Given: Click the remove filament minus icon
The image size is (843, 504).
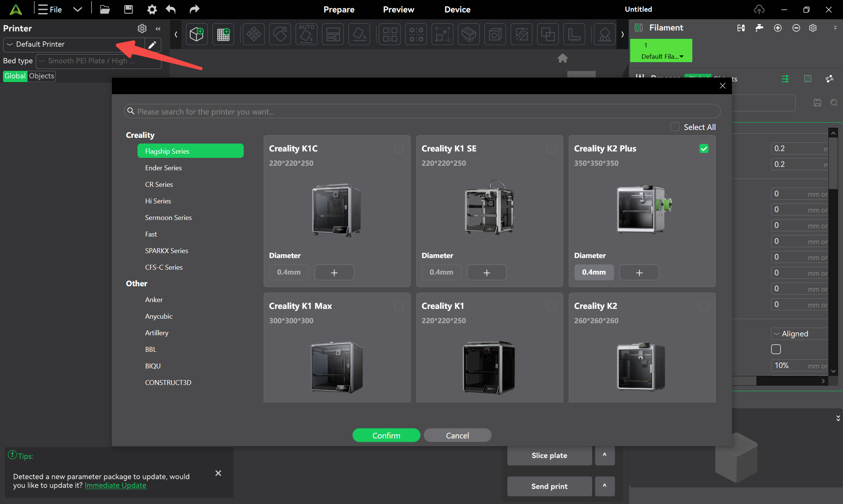Looking at the screenshot, I should click(796, 28).
